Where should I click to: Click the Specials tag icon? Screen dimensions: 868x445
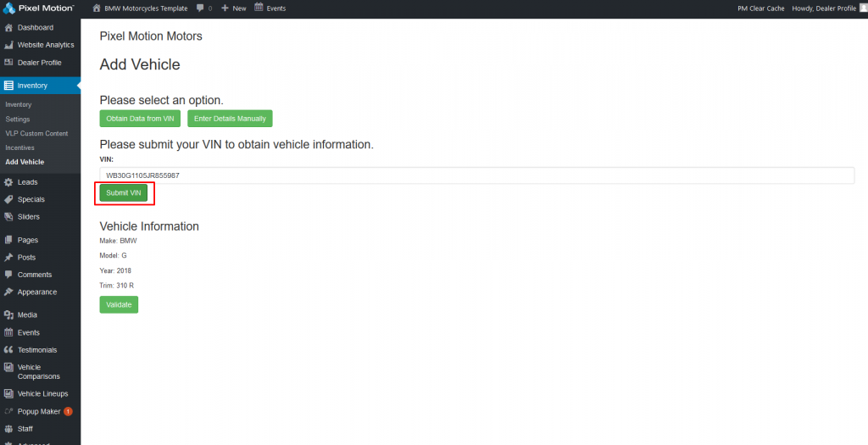pyautogui.click(x=8, y=199)
